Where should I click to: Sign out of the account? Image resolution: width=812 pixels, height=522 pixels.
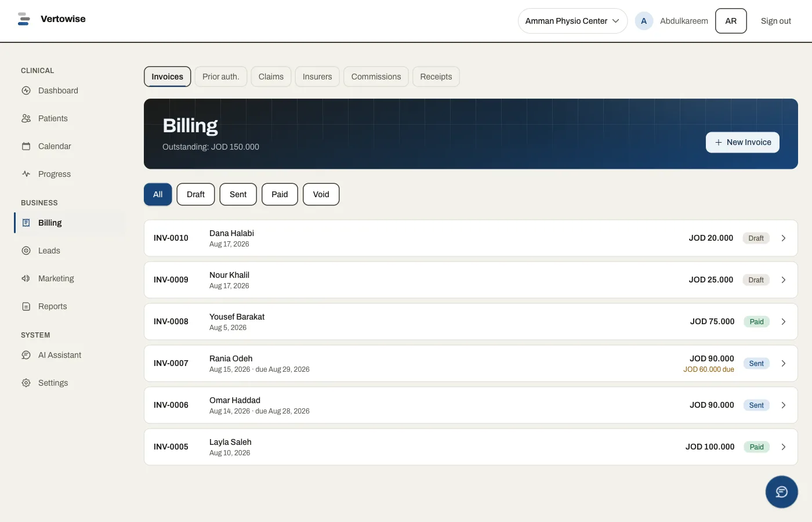point(775,21)
